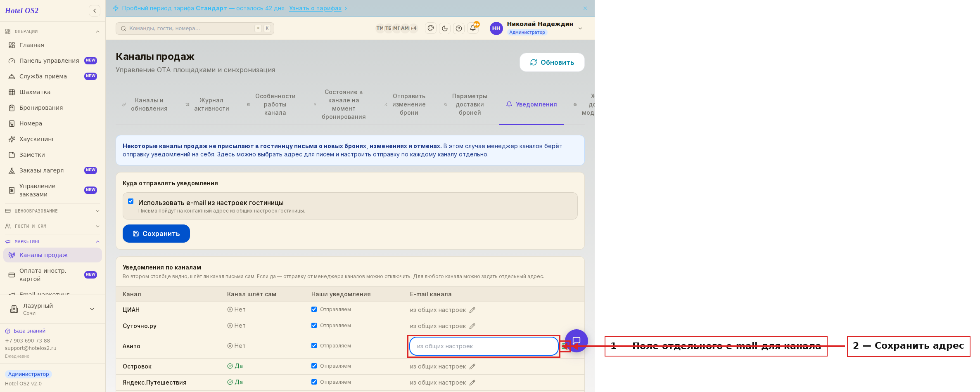Open the База знаний link

coord(29,331)
